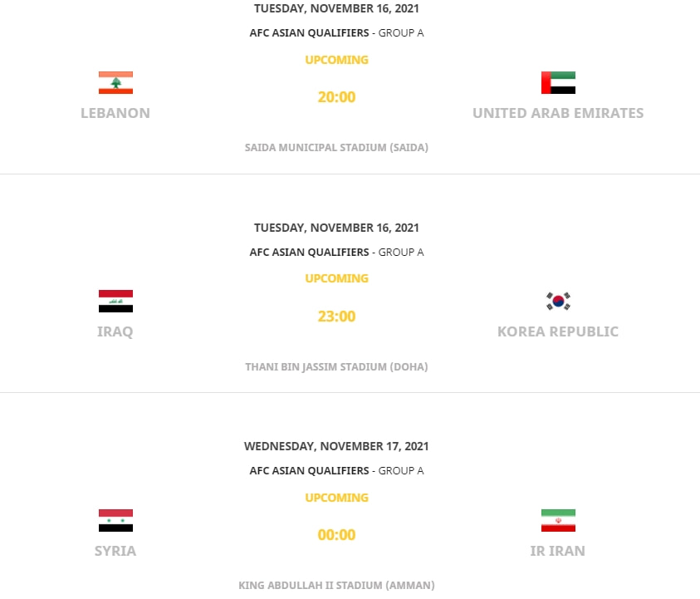Open Thani Bin Jassim Stadium venue link
Screen dimensions: 700x599
pos(336,366)
